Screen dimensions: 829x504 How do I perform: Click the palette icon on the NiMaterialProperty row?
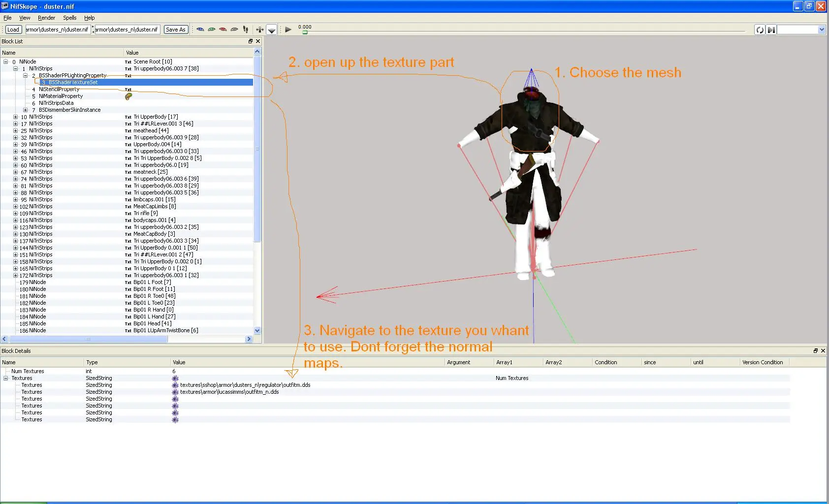(128, 96)
